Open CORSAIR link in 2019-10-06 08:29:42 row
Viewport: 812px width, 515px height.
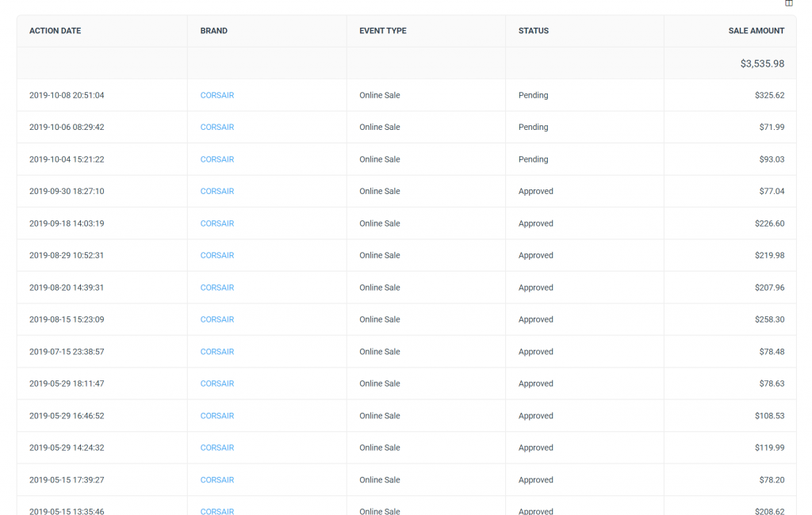point(217,128)
